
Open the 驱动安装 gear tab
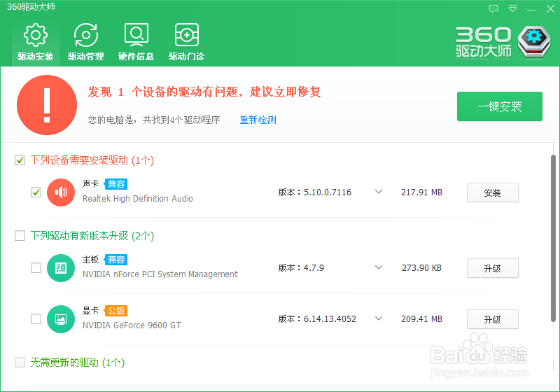[x=36, y=42]
